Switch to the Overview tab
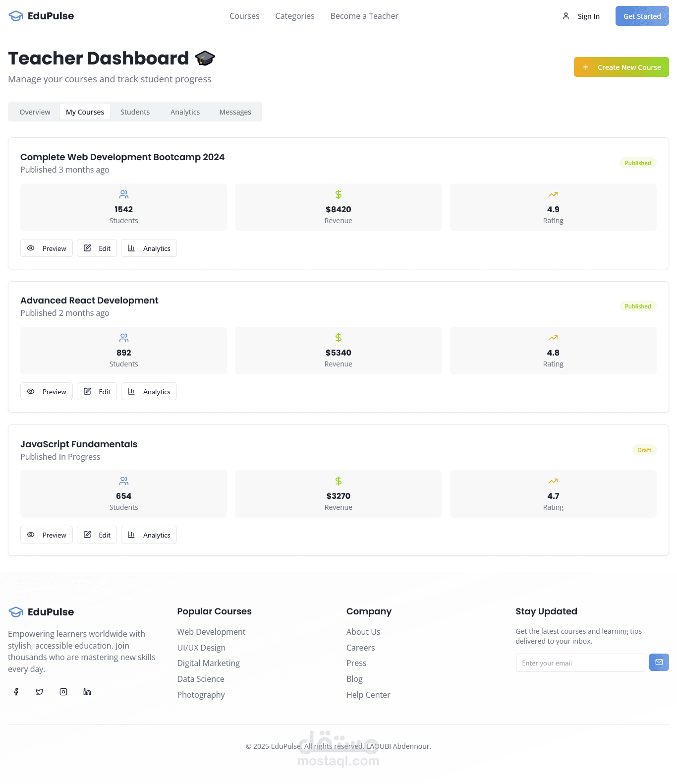This screenshot has height=784, width=677. coord(35,112)
